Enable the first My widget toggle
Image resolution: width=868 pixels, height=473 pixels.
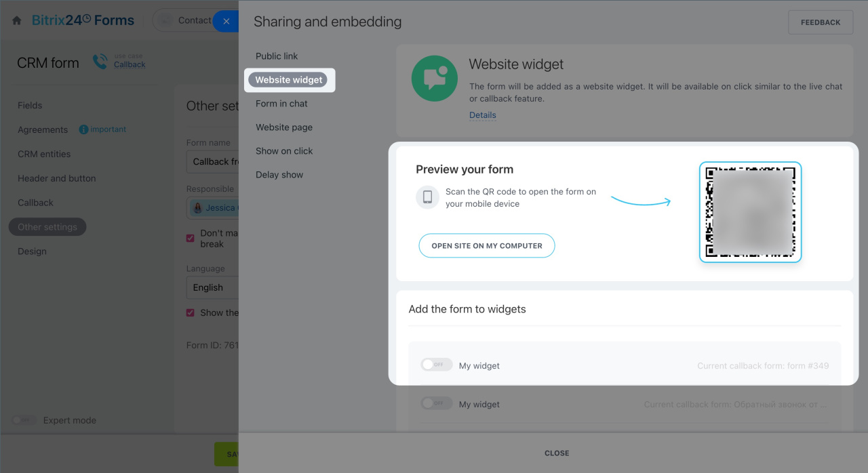436,365
